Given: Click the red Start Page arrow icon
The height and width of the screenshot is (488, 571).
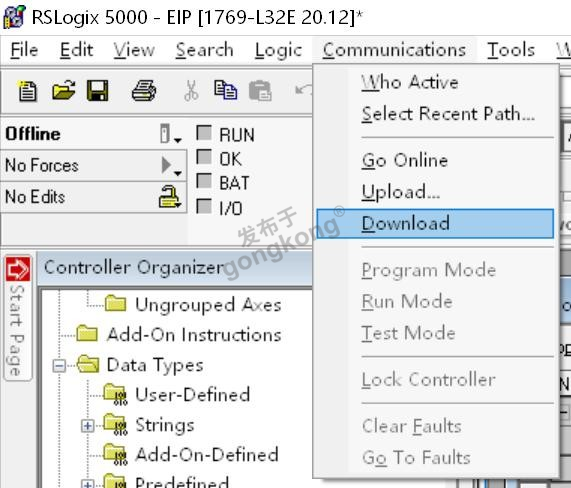Looking at the screenshot, I should tap(18, 269).
